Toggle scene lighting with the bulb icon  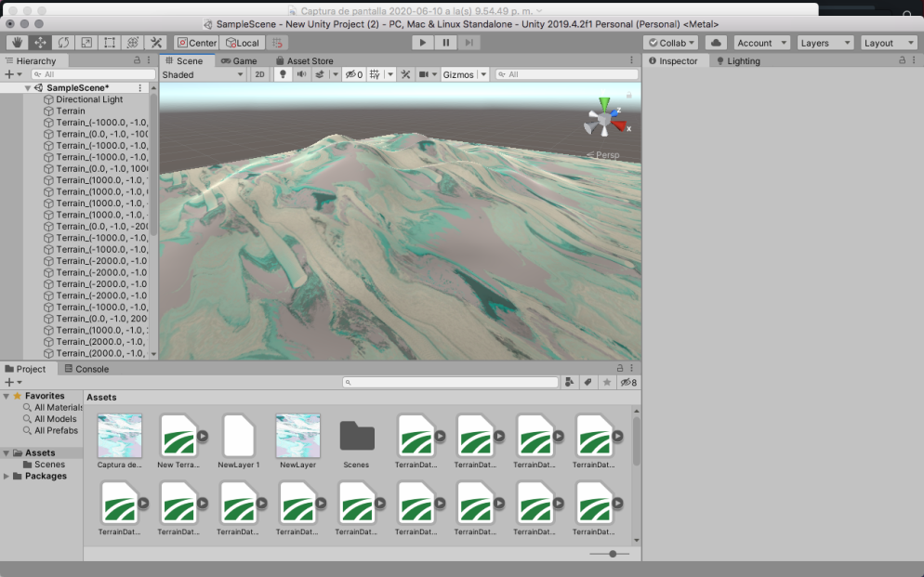point(283,74)
